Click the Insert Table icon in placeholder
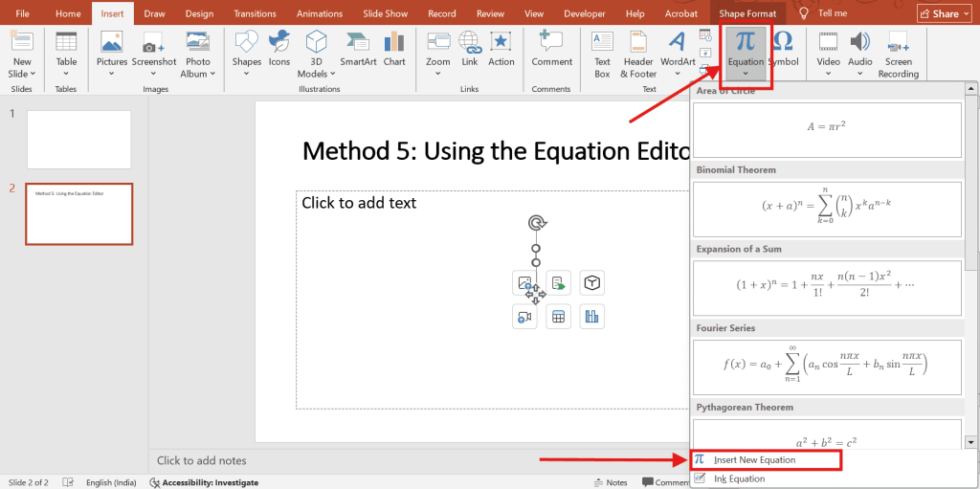This screenshot has width=980, height=489. [558, 317]
